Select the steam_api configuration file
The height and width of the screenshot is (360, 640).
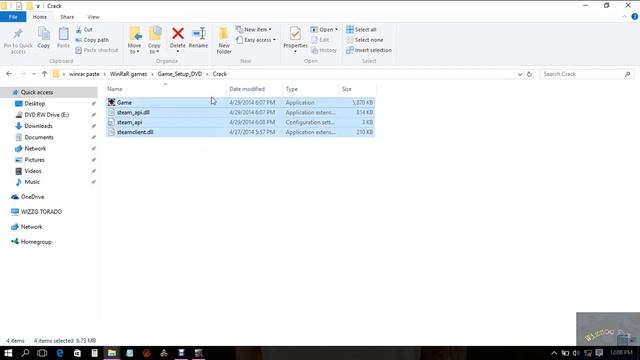[x=240, y=122]
